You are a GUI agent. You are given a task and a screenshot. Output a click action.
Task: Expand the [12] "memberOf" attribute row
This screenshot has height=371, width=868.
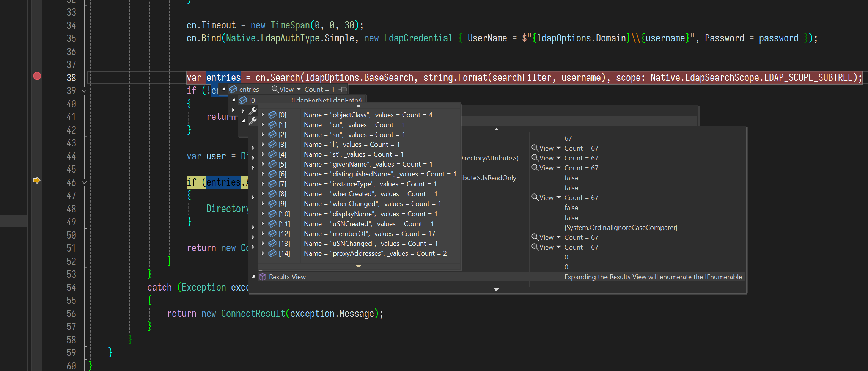(x=263, y=233)
